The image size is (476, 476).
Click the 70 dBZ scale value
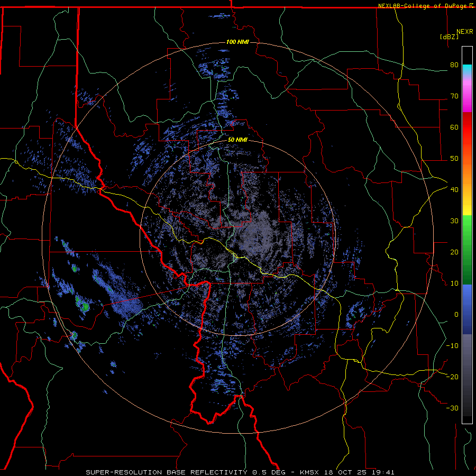(x=454, y=96)
